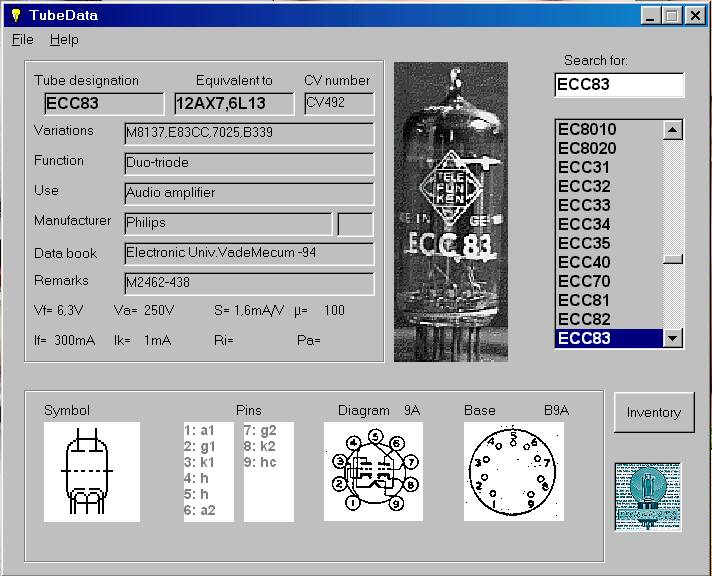This screenshot has height=576, width=712.
Task: Click pin entry "9: hc"
Action: (260, 462)
